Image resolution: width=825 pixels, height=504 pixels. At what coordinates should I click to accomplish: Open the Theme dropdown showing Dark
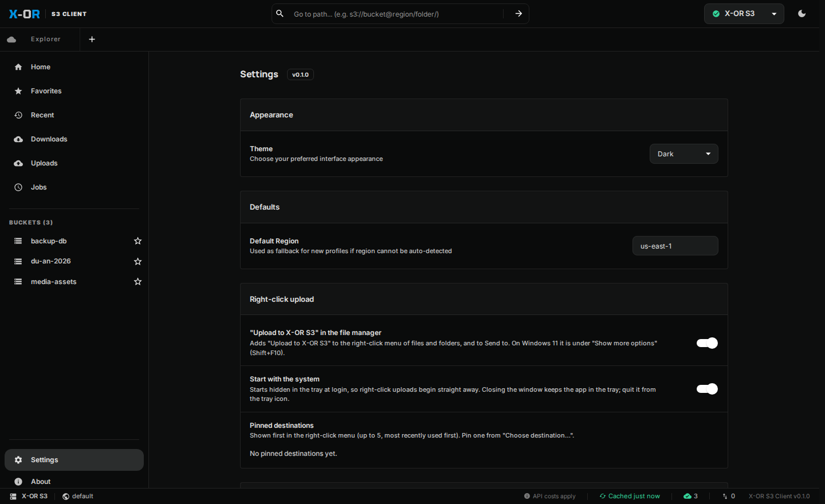click(683, 153)
